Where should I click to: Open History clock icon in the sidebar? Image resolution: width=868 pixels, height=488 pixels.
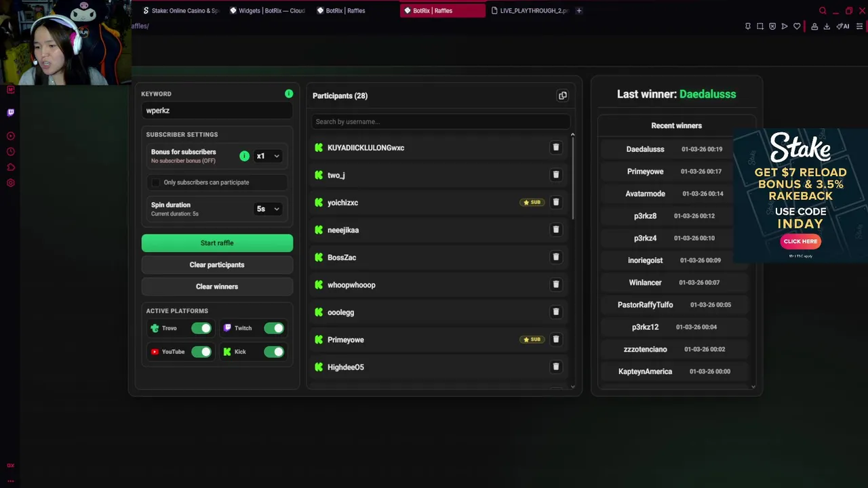(10, 152)
